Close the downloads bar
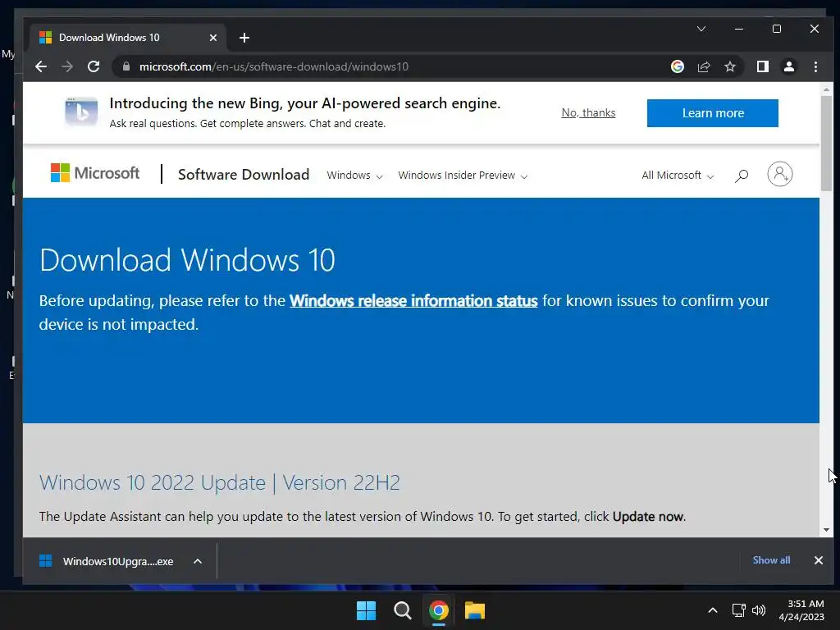Viewport: 840px width, 630px height. coord(818,559)
